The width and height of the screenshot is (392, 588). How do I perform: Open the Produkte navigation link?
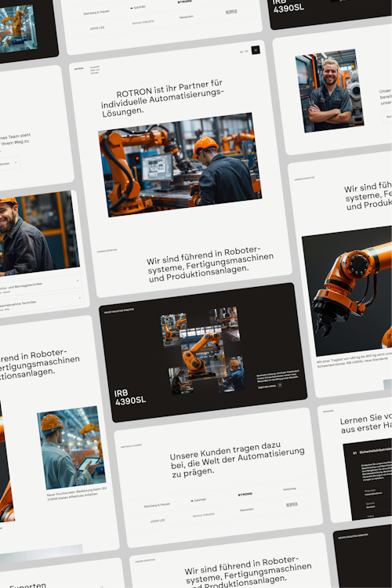[95, 67]
